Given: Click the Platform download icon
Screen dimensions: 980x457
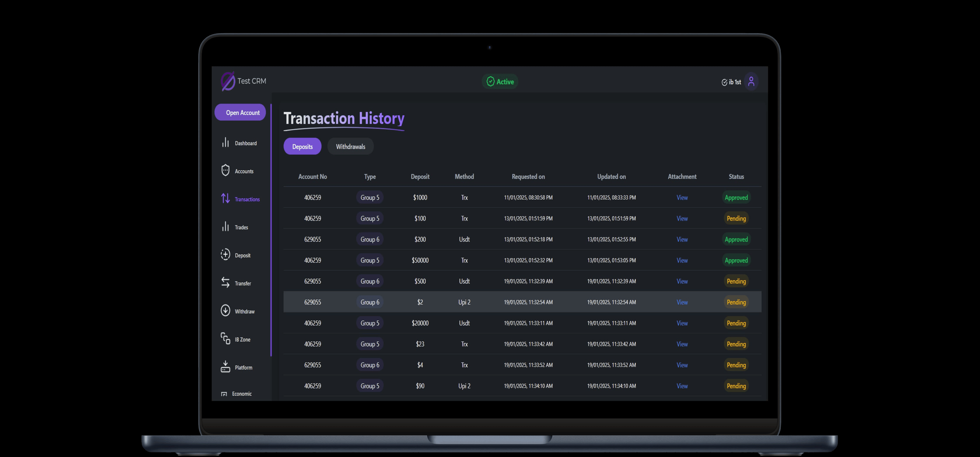Looking at the screenshot, I should click(225, 366).
